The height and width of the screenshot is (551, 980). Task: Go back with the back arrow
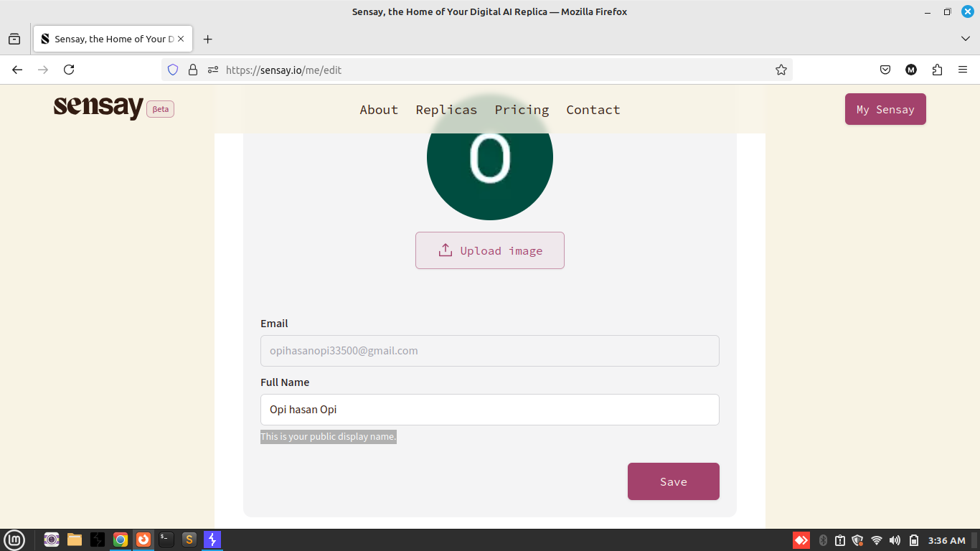(17, 70)
